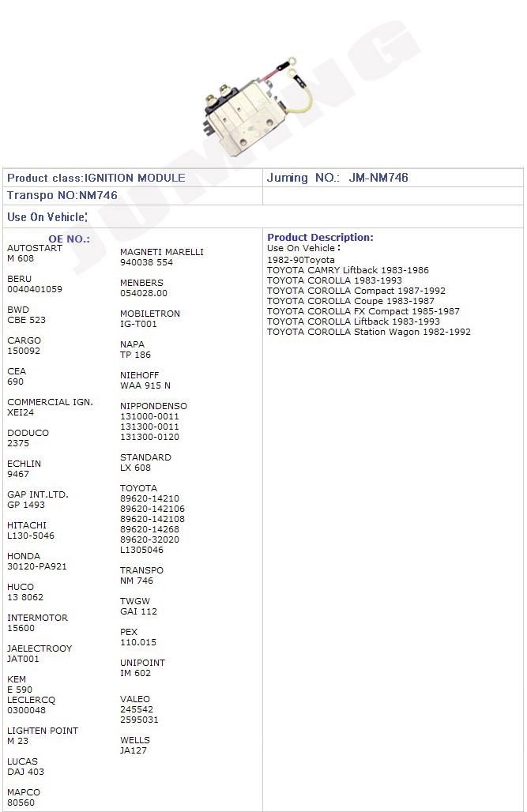Click TOYOTA number 89620-142106
Image resolution: width=527 pixels, height=812 pixels.
pos(152,509)
